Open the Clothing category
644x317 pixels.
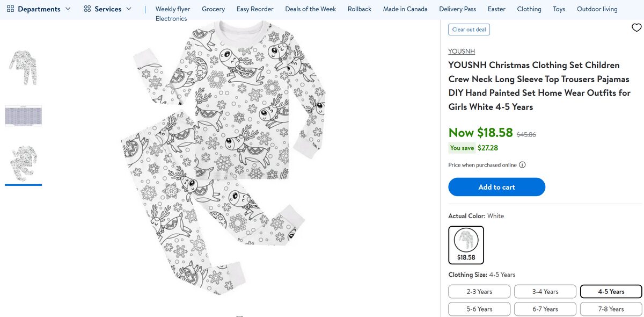point(529,9)
